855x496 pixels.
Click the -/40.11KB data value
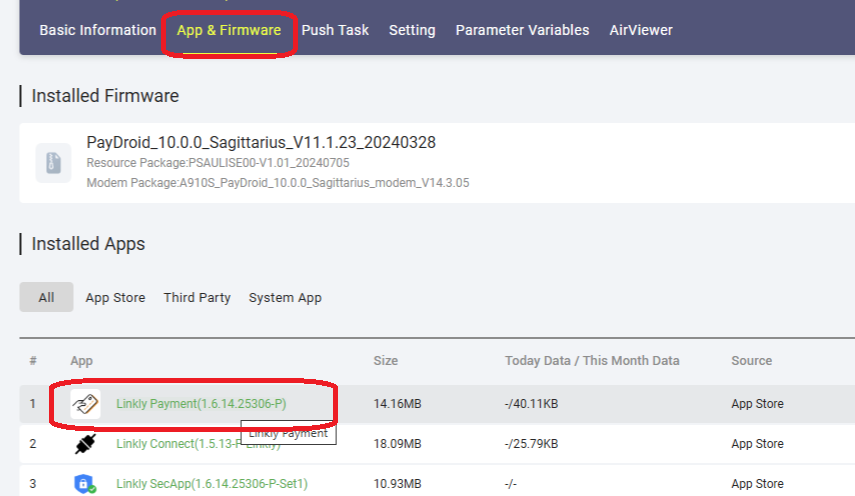coord(532,404)
